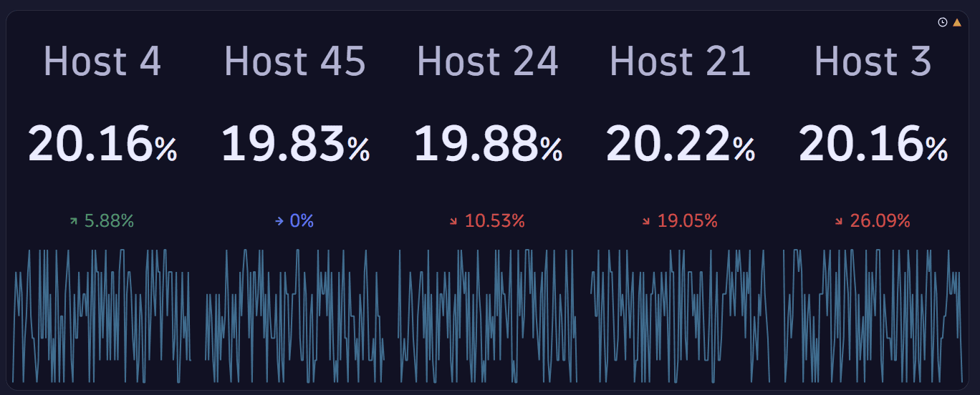This screenshot has width=980, height=395.
Task: Click the 19.88% value for Host 24
Action: (x=488, y=145)
